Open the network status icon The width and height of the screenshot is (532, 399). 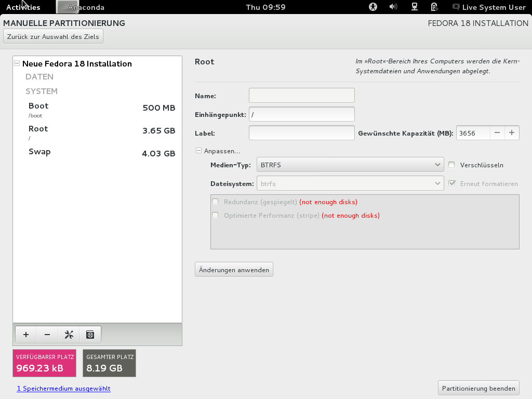[414, 7]
